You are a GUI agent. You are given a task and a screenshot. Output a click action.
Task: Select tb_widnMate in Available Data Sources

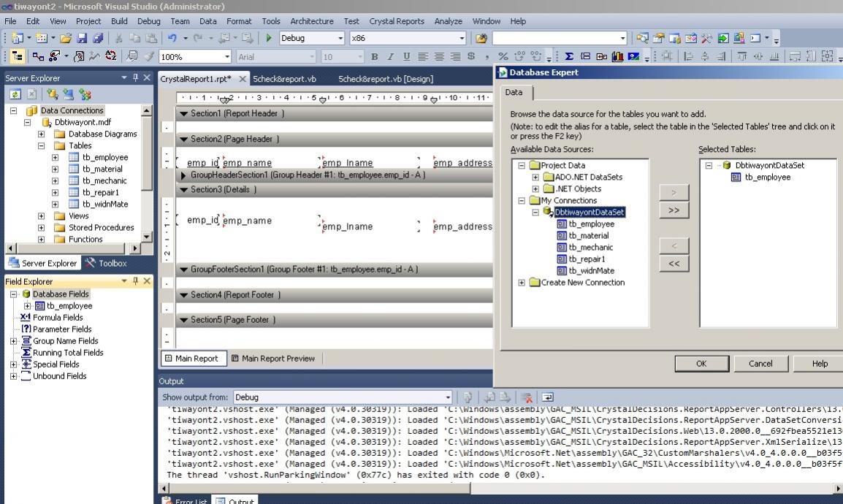(591, 271)
